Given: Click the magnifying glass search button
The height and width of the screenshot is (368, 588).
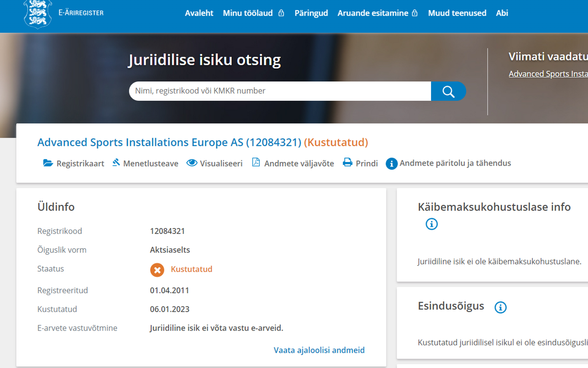Looking at the screenshot, I should pos(448,91).
